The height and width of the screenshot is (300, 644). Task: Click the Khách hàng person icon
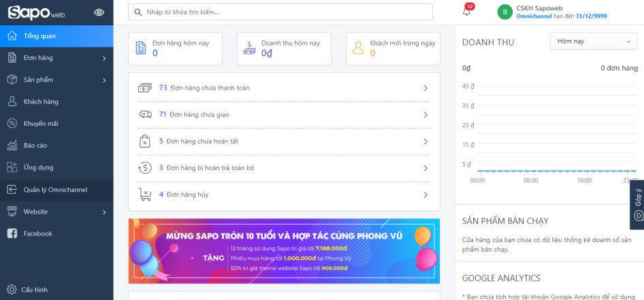pos(12,101)
